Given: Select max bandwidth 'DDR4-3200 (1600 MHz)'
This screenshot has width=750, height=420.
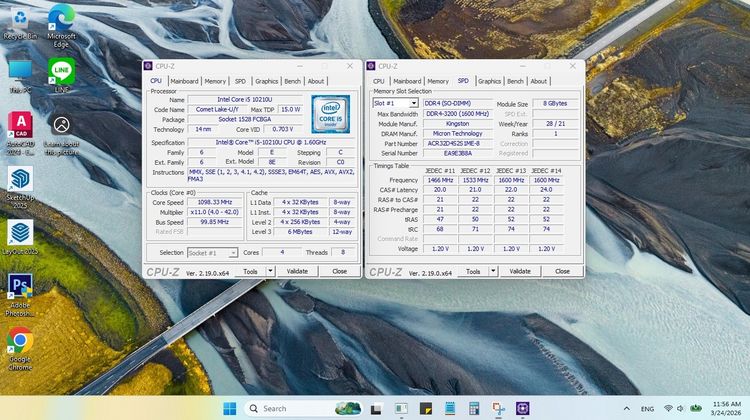Looking at the screenshot, I should (457, 114).
